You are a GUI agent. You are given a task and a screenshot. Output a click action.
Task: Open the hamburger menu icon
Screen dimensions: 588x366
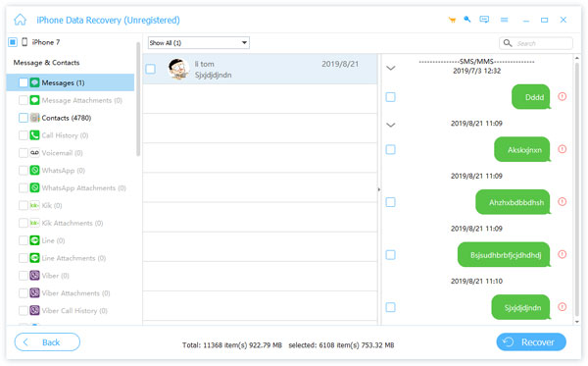504,20
